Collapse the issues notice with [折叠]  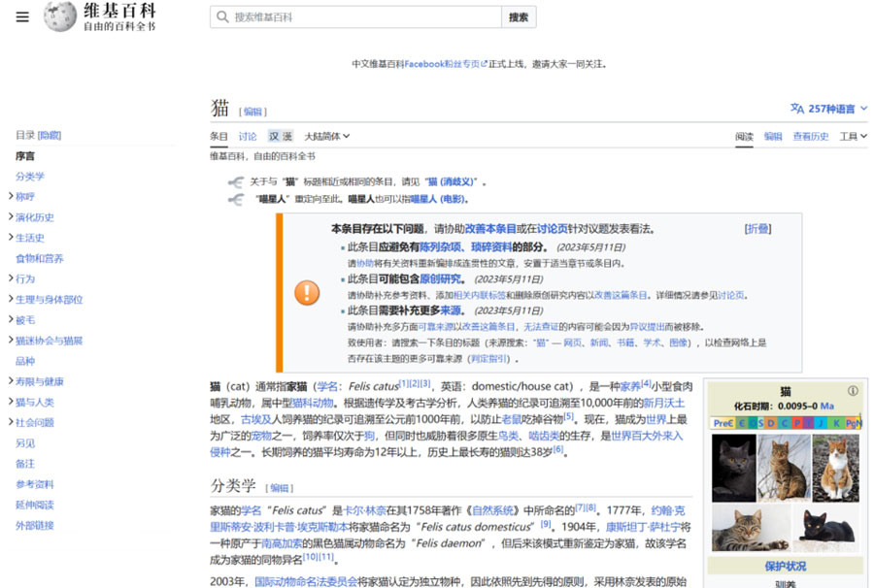click(758, 229)
